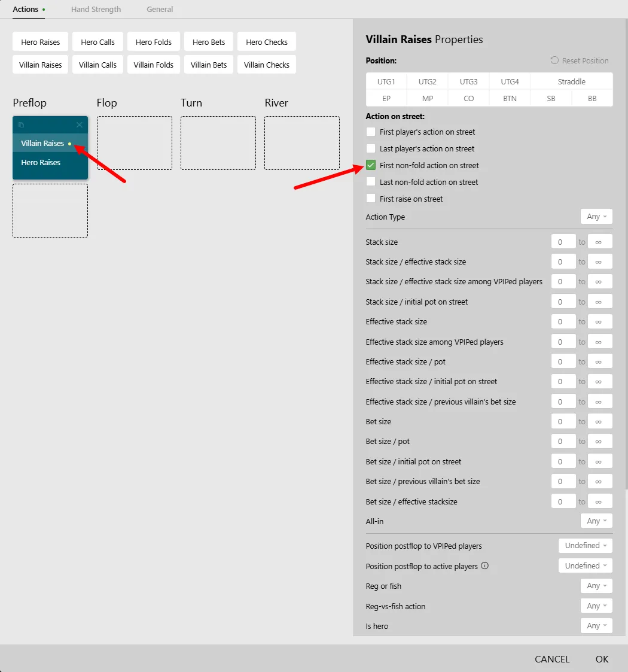Click the Reset Position undo icon
628x672 pixels.
[x=554, y=60]
